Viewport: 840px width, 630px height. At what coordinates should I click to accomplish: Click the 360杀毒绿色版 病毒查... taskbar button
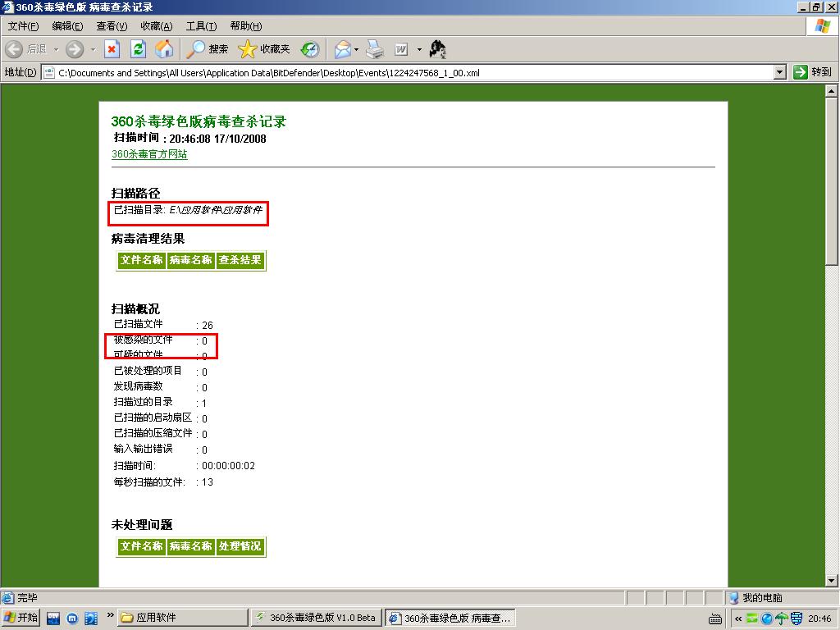coord(450,618)
